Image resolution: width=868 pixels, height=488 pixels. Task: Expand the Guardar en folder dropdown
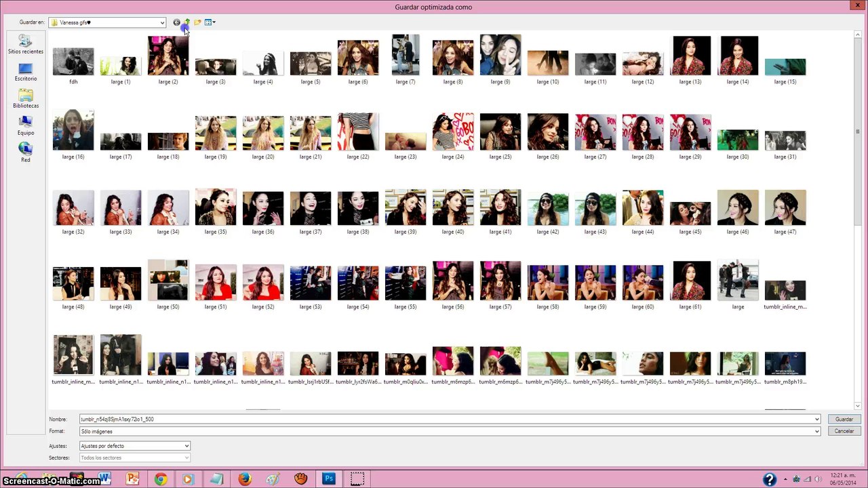[162, 23]
